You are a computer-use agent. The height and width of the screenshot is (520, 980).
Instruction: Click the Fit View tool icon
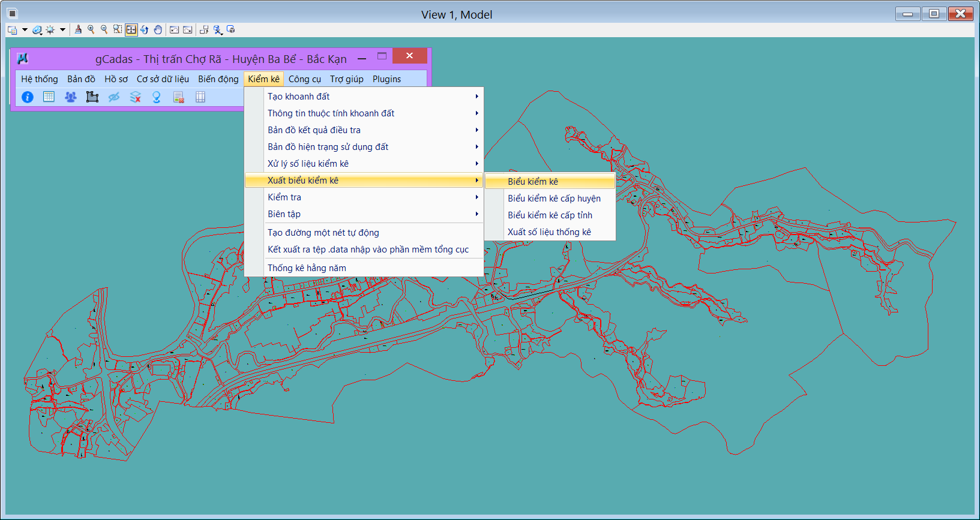[x=131, y=29]
